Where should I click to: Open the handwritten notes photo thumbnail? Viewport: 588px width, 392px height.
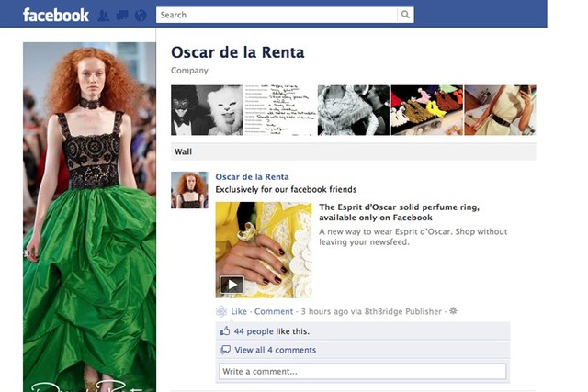pos(280,110)
